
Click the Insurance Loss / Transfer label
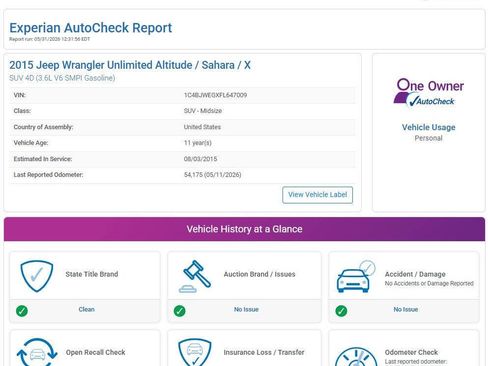click(x=264, y=352)
